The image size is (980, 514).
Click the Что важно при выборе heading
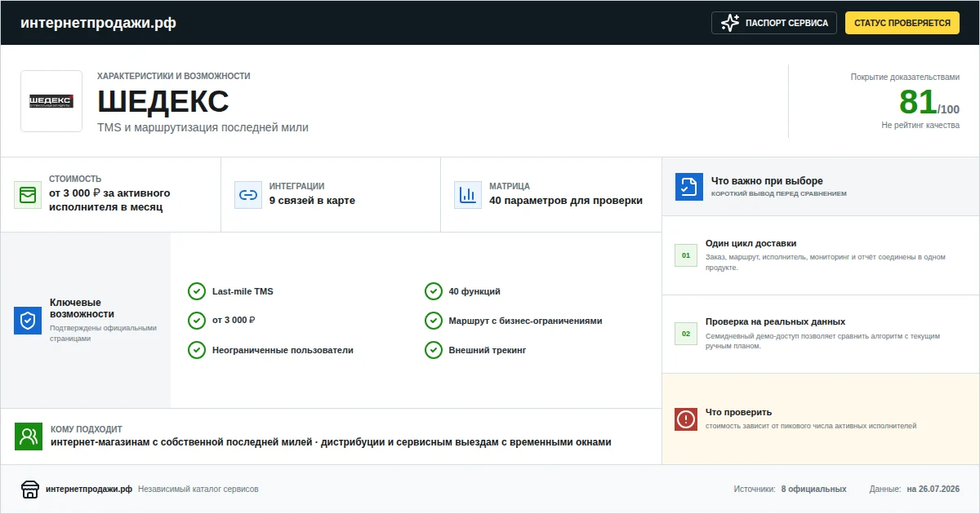[767, 181]
